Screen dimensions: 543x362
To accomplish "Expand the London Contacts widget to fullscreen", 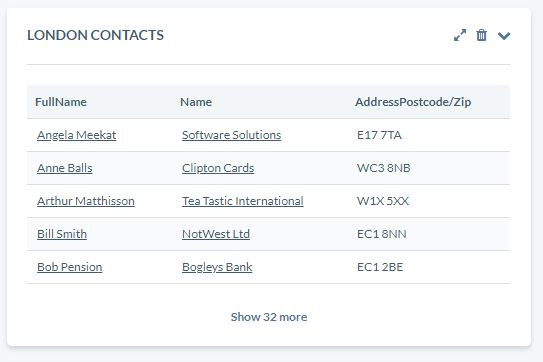I will pos(460,35).
